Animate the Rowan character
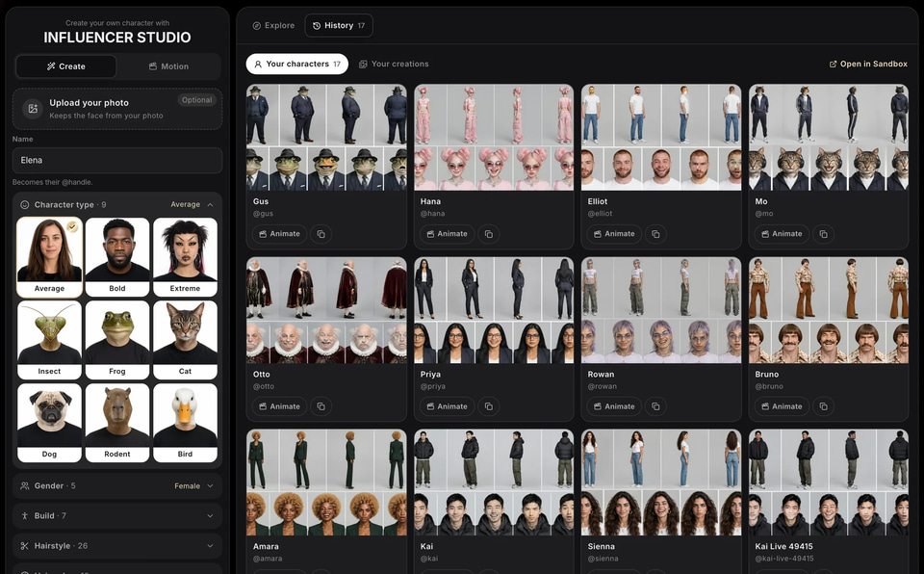Screen dimensions: 924x574 (x=614, y=406)
